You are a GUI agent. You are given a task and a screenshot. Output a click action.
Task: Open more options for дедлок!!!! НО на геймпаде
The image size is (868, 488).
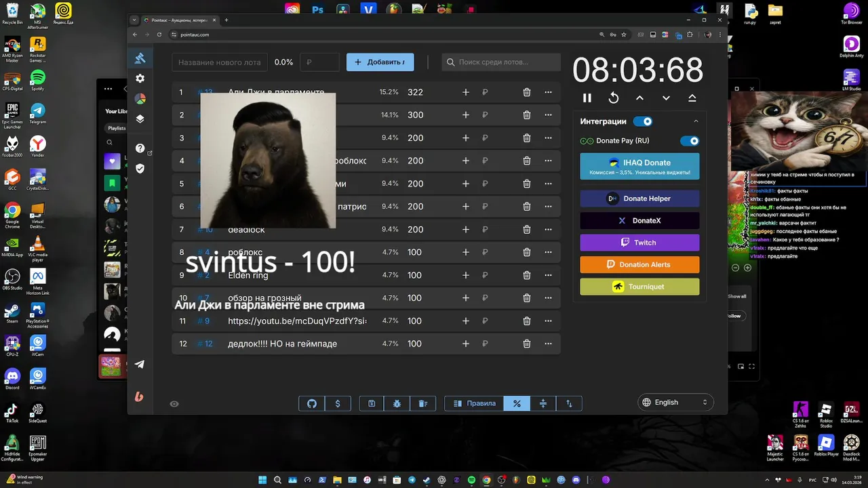click(548, 344)
